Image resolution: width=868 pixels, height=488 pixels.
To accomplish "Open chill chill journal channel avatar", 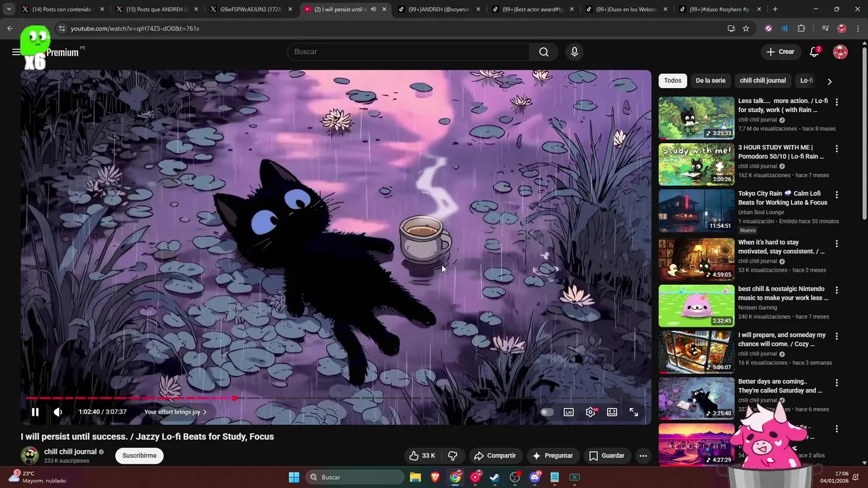I will [30, 455].
